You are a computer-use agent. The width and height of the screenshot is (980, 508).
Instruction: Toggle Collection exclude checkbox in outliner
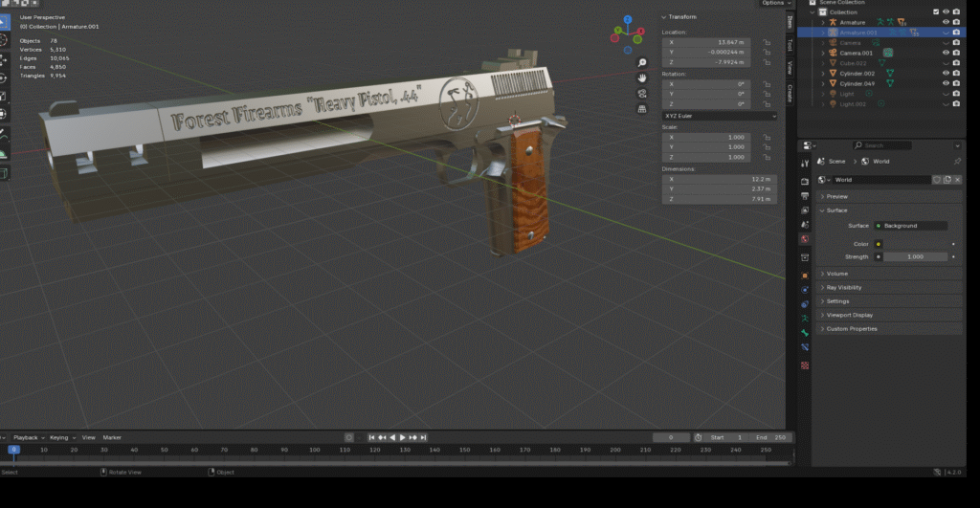935,11
